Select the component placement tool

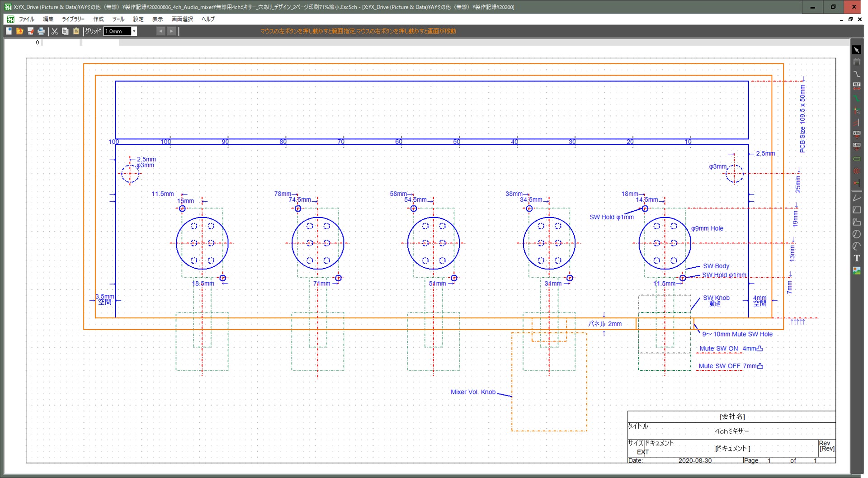(x=857, y=62)
